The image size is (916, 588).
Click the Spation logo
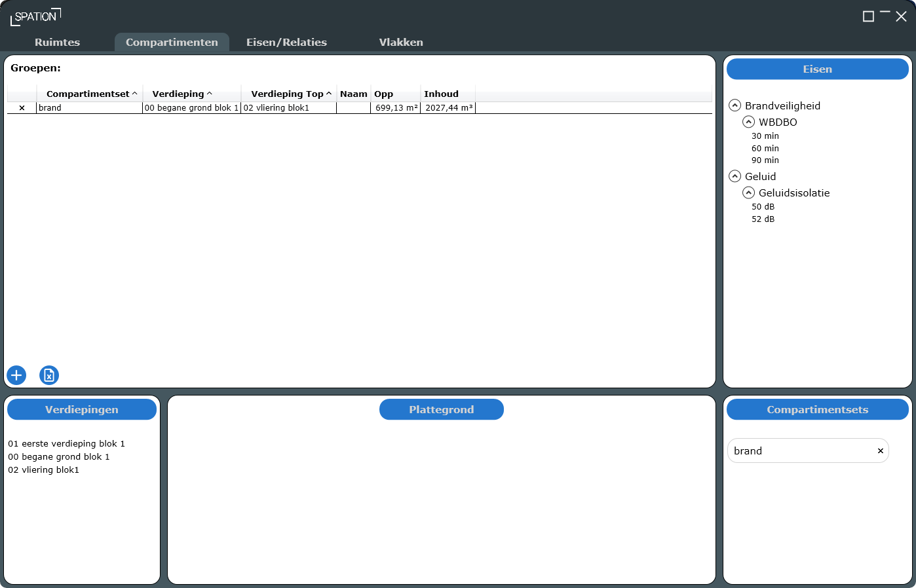(x=36, y=16)
